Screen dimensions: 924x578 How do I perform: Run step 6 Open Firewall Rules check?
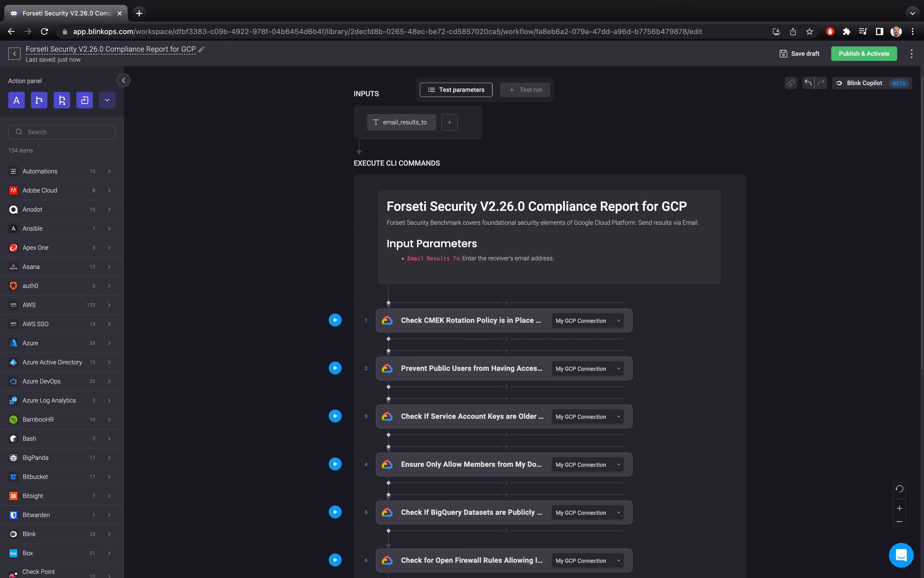click(335, 560)
